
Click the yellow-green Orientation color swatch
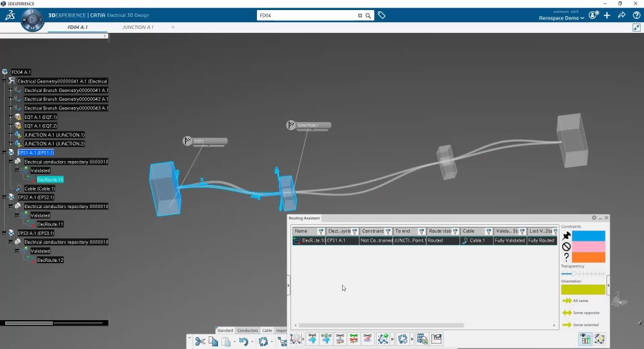(583, 289)
